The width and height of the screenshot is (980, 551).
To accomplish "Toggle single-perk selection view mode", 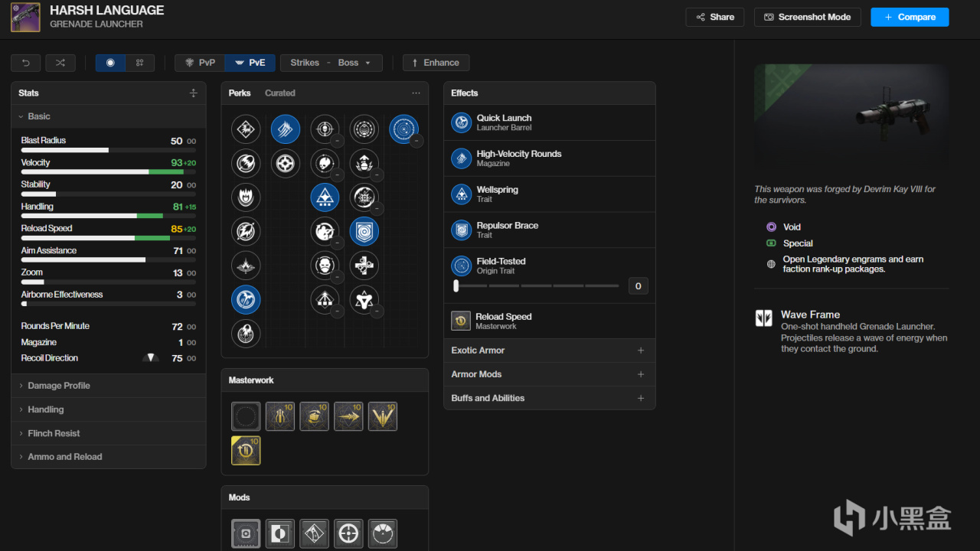I will pyautogui.click(x=110, y=63).
